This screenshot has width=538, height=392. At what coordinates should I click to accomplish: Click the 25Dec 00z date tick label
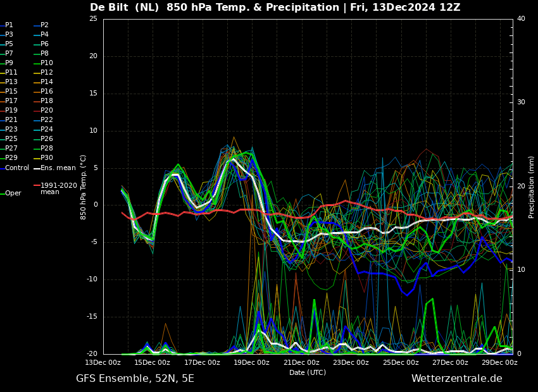(x=401, y=362)
